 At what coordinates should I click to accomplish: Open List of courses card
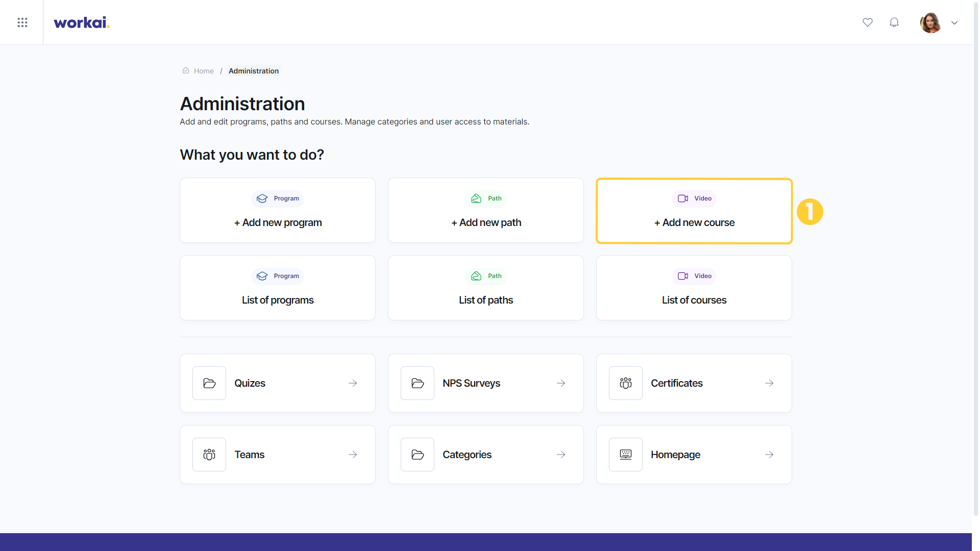click(x=694, y=288)
